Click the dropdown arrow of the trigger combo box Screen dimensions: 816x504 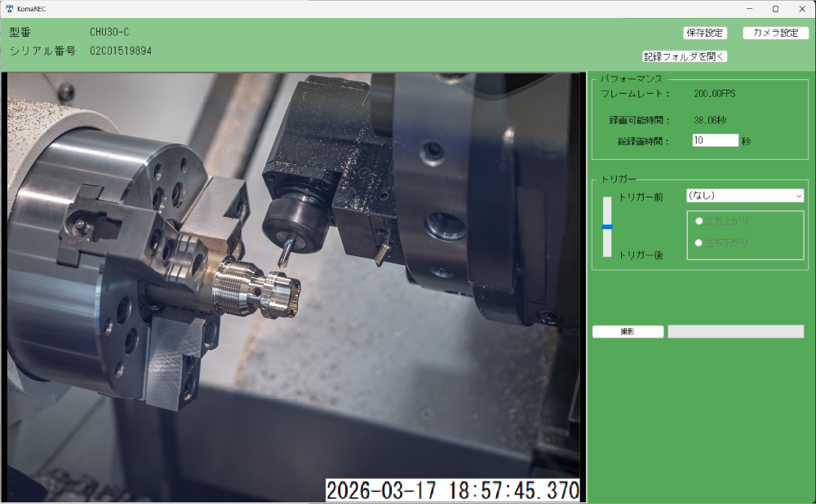tap(798, 196)
